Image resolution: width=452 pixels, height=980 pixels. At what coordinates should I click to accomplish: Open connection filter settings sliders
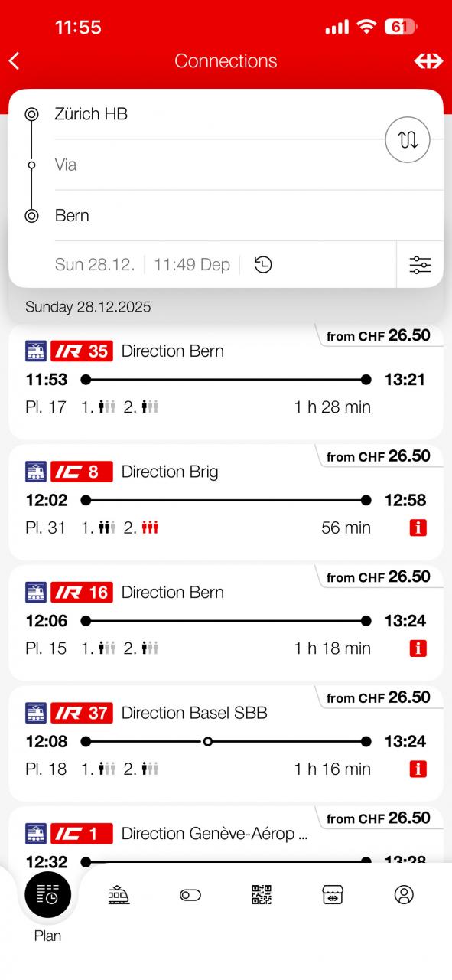click(x=420, y=265)
